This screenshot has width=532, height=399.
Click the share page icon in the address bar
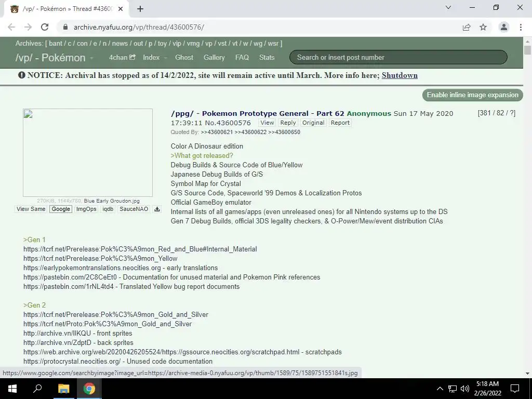(467, 27)
